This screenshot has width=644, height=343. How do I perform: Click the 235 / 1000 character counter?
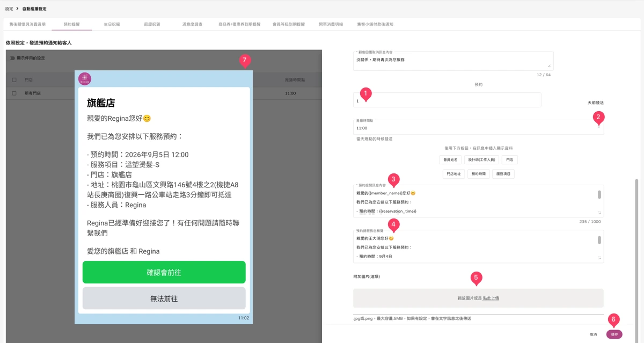[590, 221]
